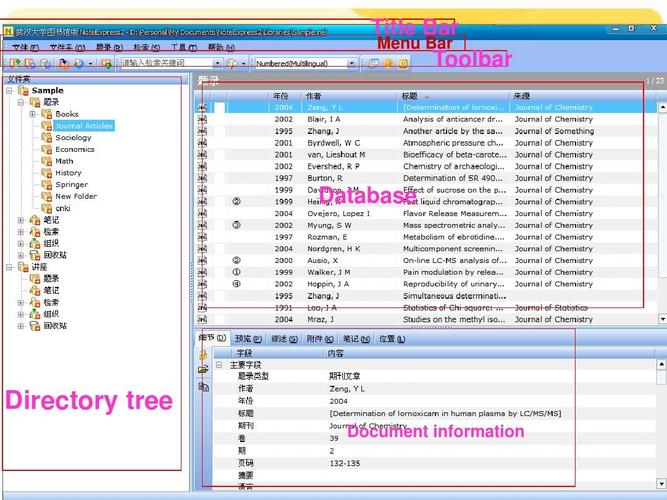The width and height of the screenshot is (667, 500).
Task: Click the New Folder icon in tree
Action: (x=46, y=196)
